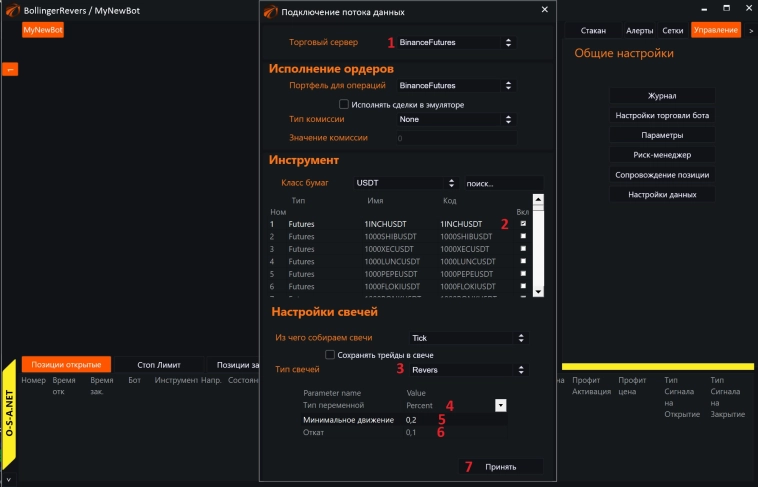Toggle 'Исполнять сделки в эмуляторе' checkbox
This screenshot has width=758, height=487.
click(344, 104)
